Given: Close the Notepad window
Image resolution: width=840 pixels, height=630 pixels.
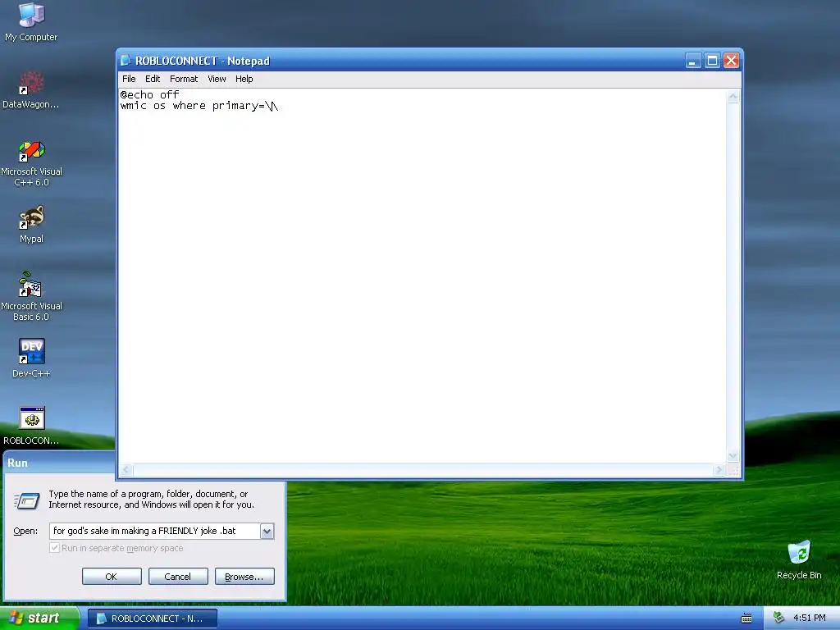Looking at the screenshot, I should tap(731, 61).
